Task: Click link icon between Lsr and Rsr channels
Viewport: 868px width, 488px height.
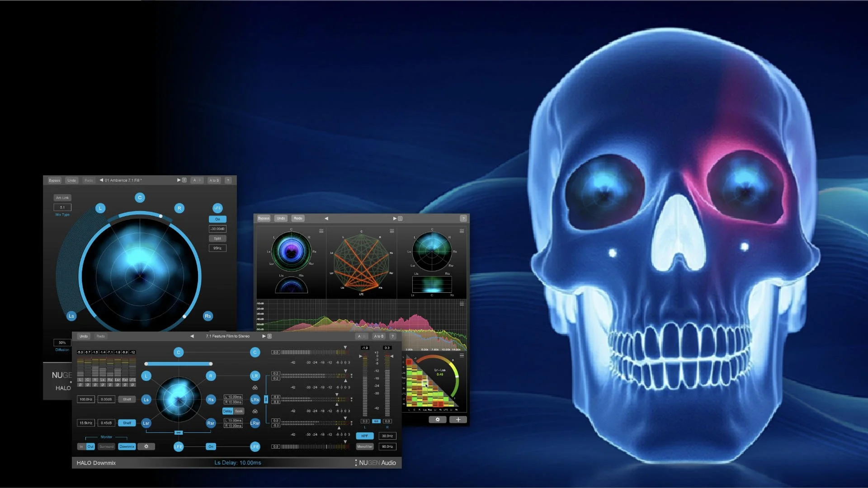Action: point(179,432)
